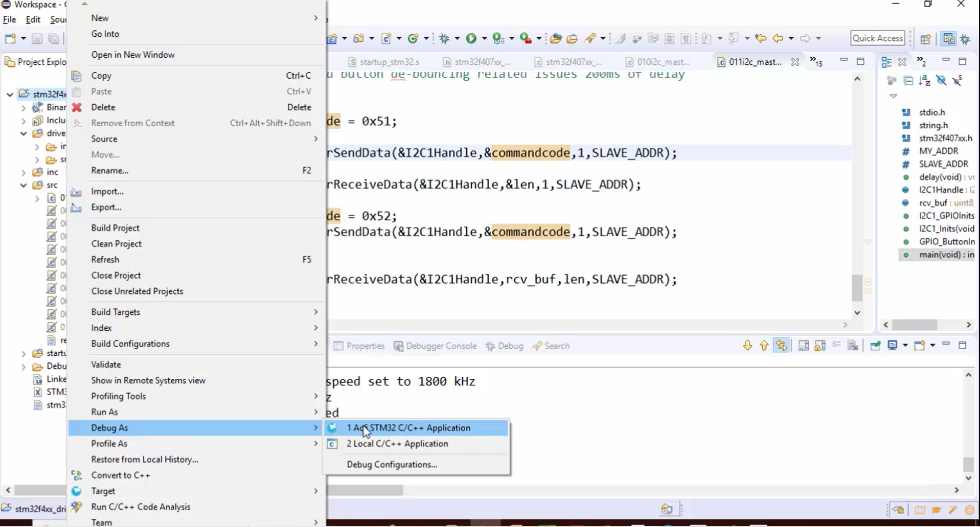Collapse the src folder node
Image resolution: width=980 pixels, height=527 pixels.
(24, 186)
